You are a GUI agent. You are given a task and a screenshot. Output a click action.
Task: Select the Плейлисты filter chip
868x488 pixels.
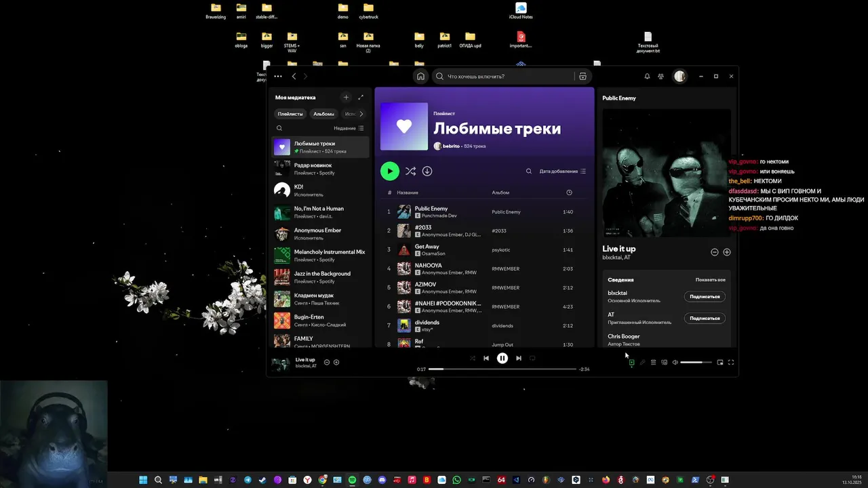coord(290,114)
